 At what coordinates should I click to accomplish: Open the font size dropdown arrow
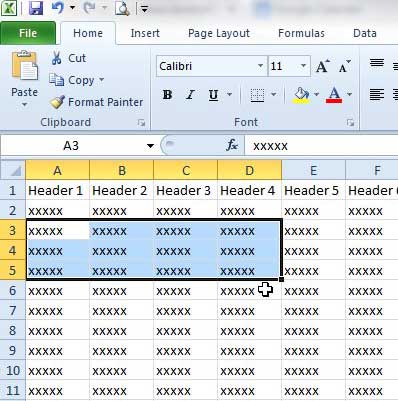(303, 66)
